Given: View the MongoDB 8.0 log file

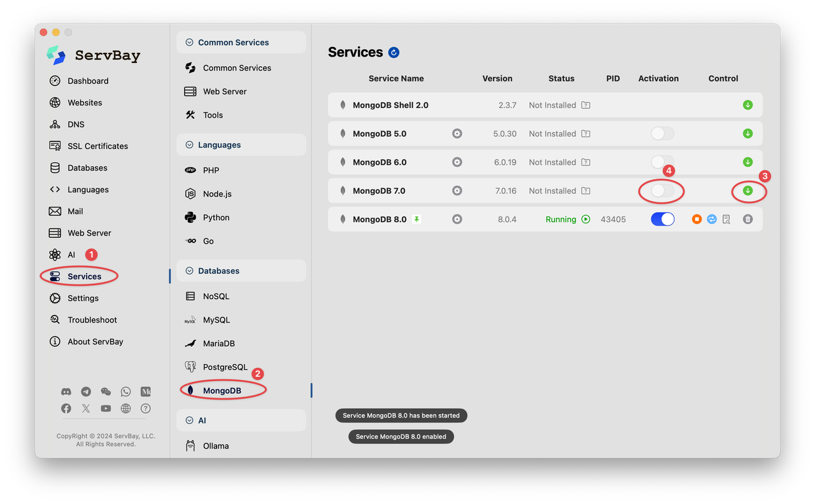Looking at the screenshot, I should tap(726, 219).
